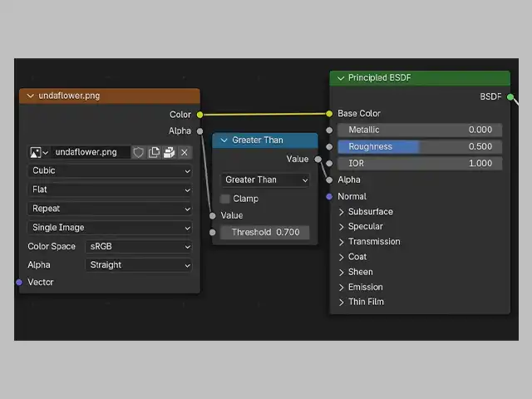Image resolution: width=532 pixels, height=399 pixels.
Task: Collapse the Greater Than node chevron
Action: [224, 140]
